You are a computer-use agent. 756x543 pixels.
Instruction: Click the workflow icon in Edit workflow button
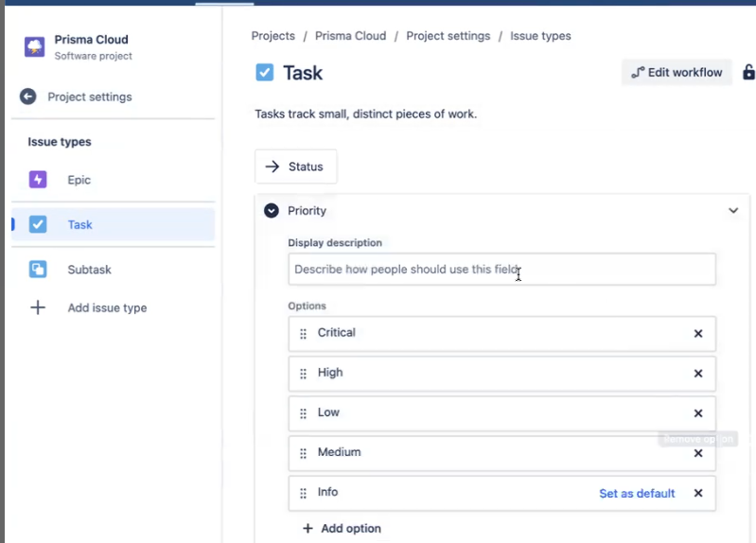point(638,72)
